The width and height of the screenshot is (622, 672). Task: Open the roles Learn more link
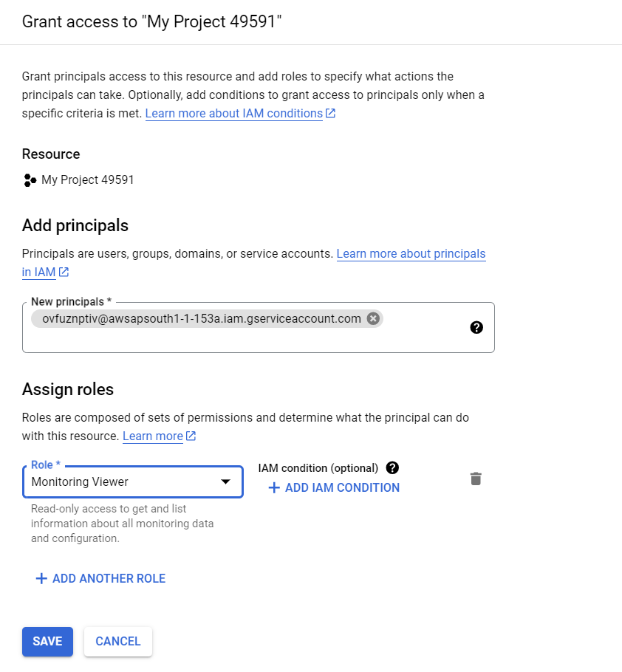pyautogui.click(x=153, y=436)
